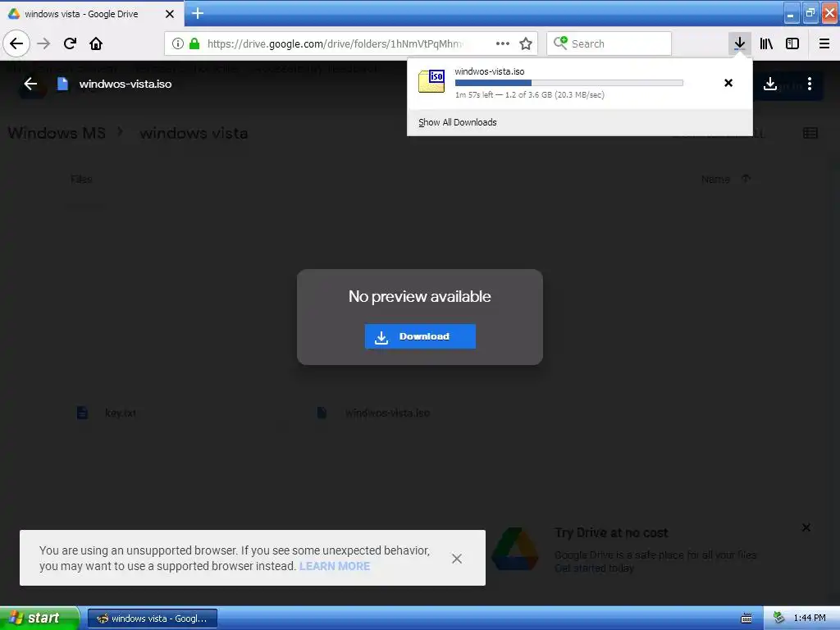Image resolution: width=840 pixels, height=630 pixels.
Task: Reverse sort direction with up arrow
Action: (746, 178)
